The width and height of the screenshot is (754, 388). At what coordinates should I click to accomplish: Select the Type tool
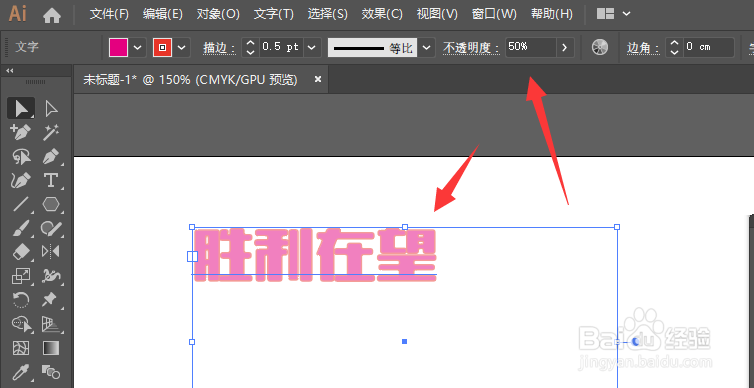[50, 180]
